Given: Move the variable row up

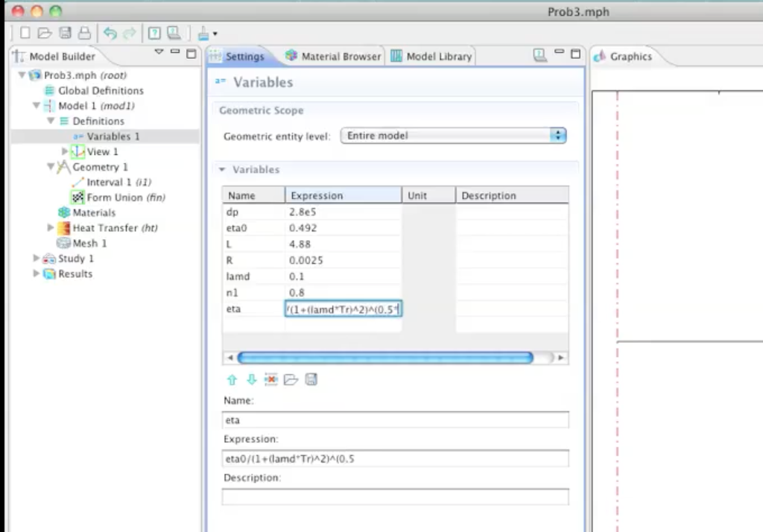Looking at the screenshot, I should 232,380.
